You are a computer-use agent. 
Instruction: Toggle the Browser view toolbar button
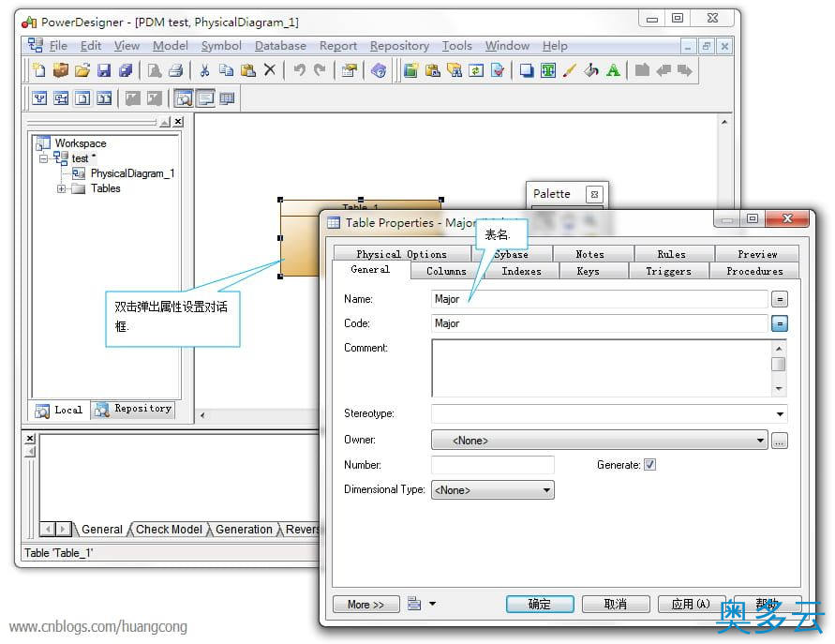pyautogui.click(x=184, y=98)
